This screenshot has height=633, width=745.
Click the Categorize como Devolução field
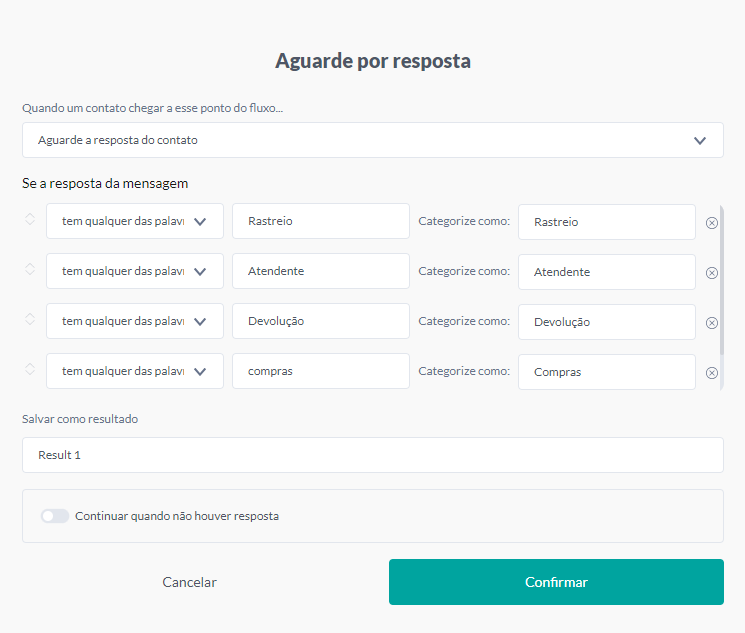(606, 322)
